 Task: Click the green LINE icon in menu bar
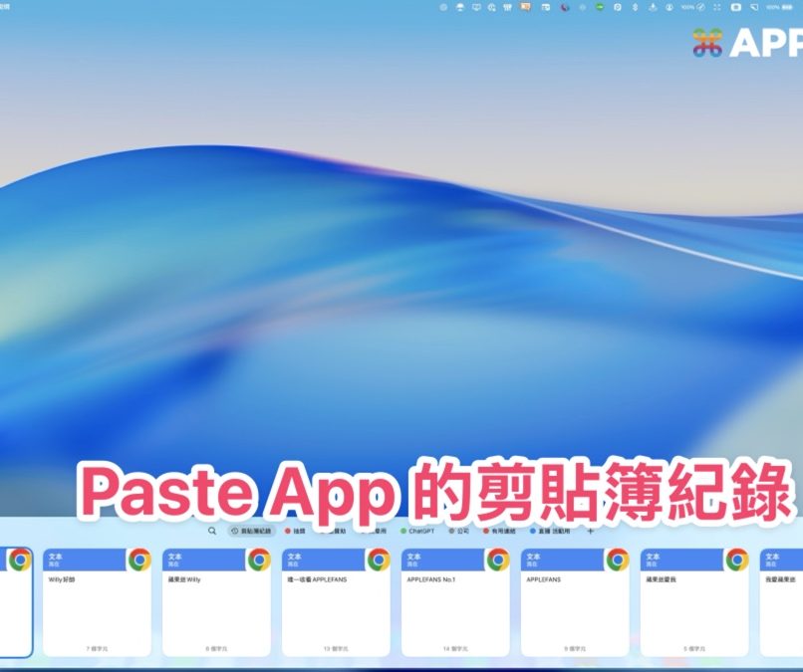(600, 7)
